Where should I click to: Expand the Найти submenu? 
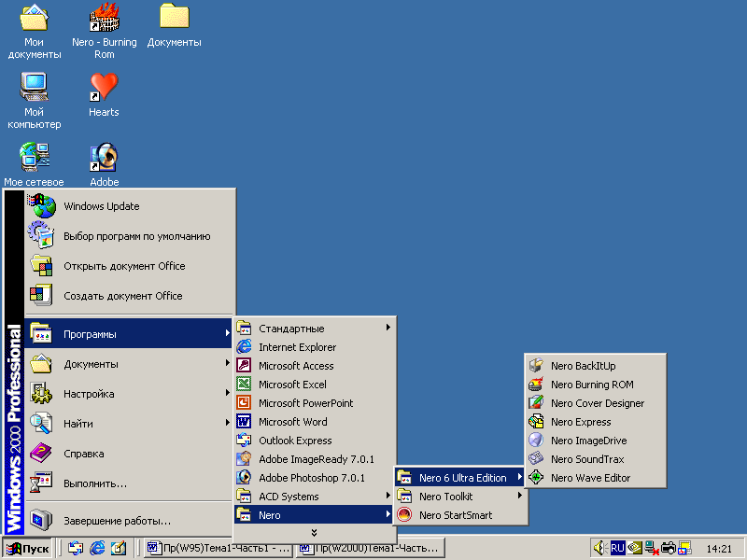[x=129, y=424]
